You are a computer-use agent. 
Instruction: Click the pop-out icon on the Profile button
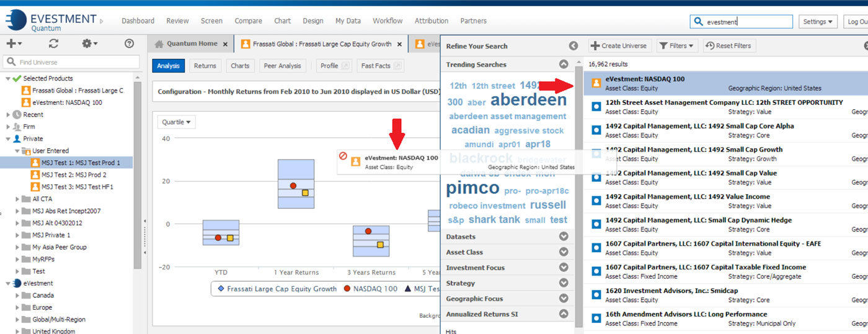click(x=346, y=66)
